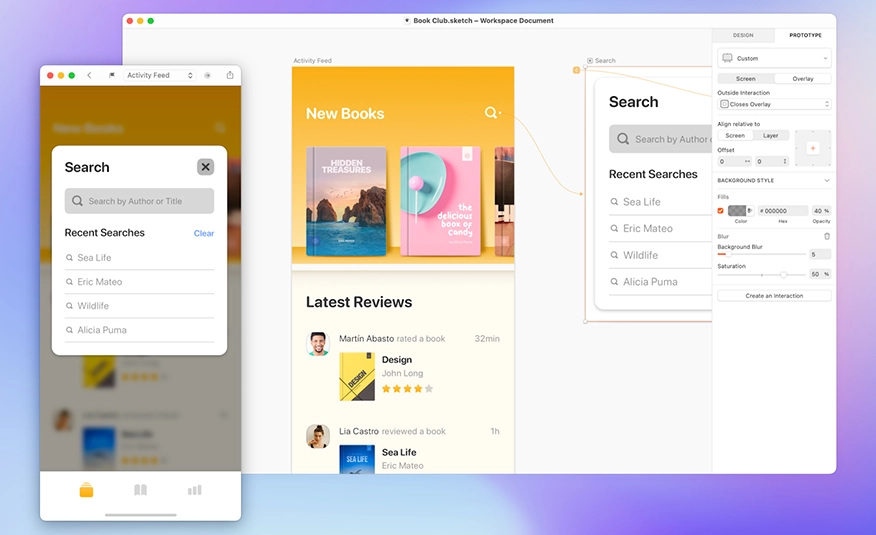Click the Sea Life book thumbnail on canvas
Viewport: 876px width, 535px height.
tap(357, 459)
